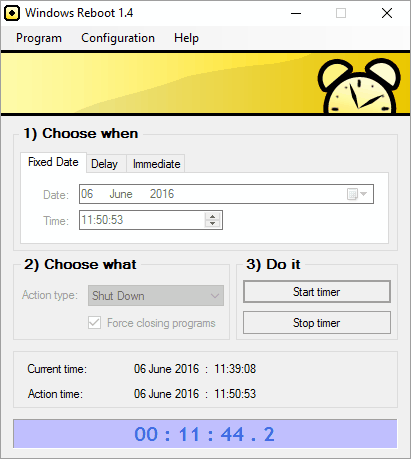Click the '3) Do it' heading
The height and width of the screenshot is (459, 411).
(x=273, y=264)
